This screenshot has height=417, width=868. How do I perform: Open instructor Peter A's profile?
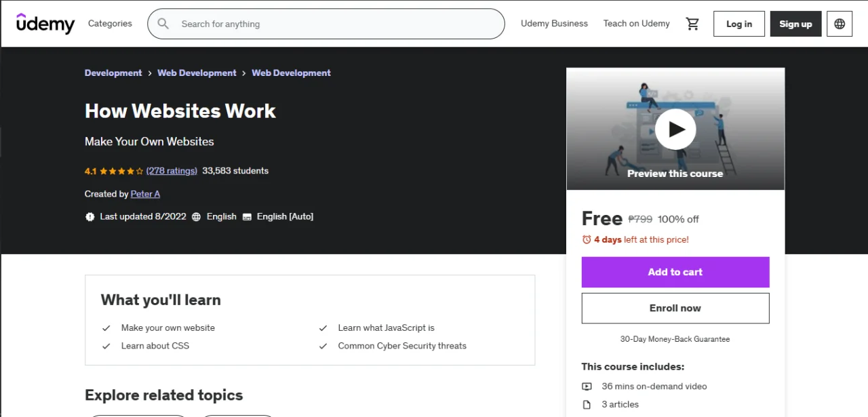(145, 194)
